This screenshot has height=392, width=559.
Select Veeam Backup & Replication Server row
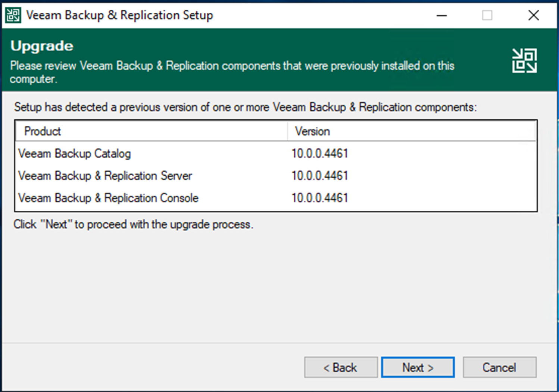coord(276,176)
